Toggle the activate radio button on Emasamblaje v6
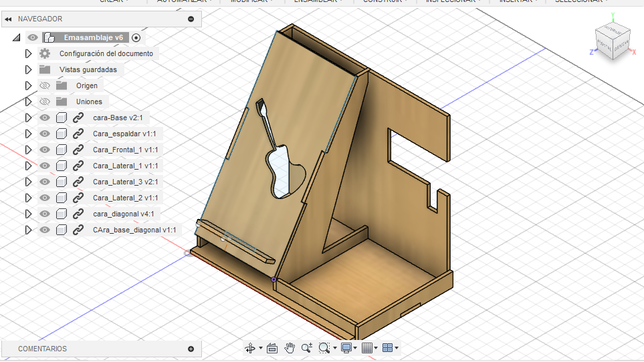This screenshot has height=362, width=644. 136,37
